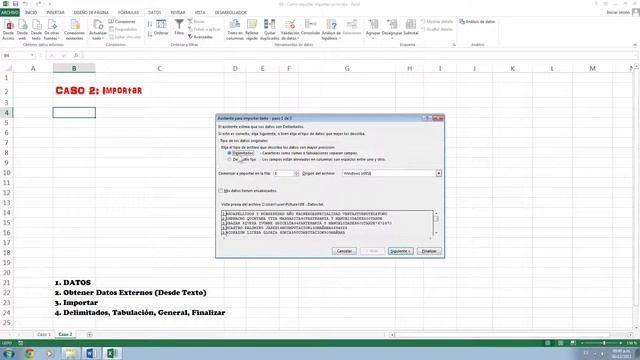
Task: Click the Conexiones existentes icon
Action: [x=74, y=30]
